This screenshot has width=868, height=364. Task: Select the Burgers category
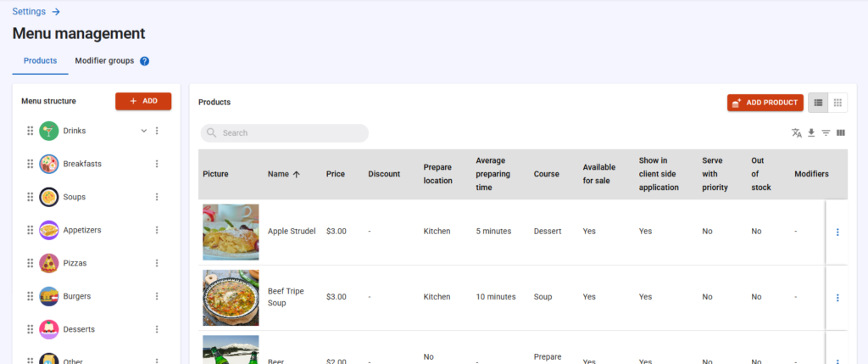click(x=77, y=296)
